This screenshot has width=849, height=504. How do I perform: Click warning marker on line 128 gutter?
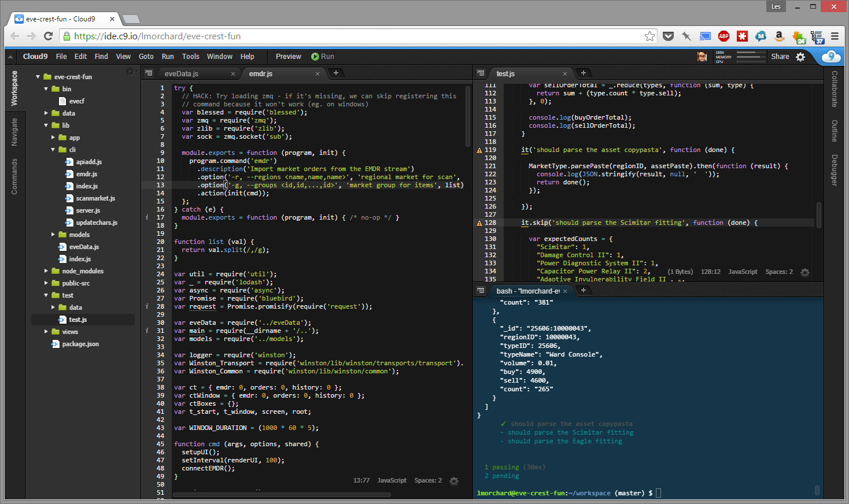[479, 223]
